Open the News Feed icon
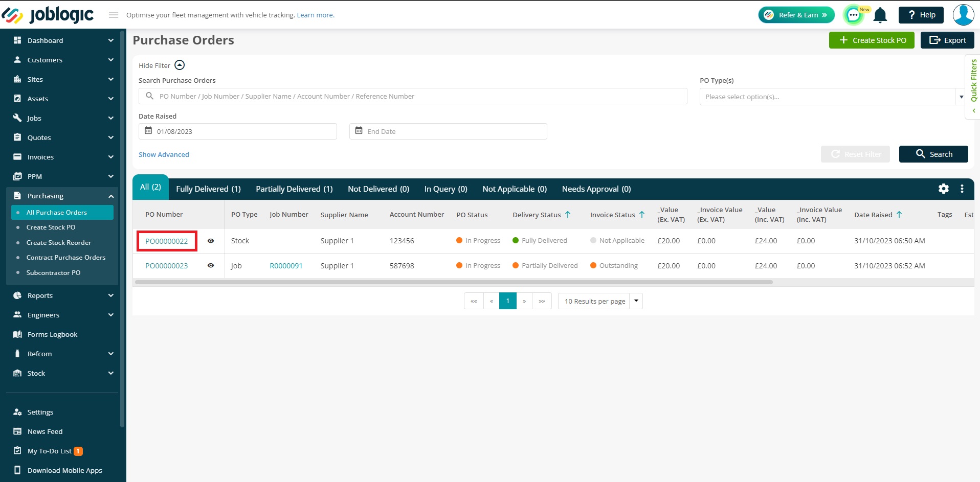Screen dimensions: 980x482 point(17,431)
